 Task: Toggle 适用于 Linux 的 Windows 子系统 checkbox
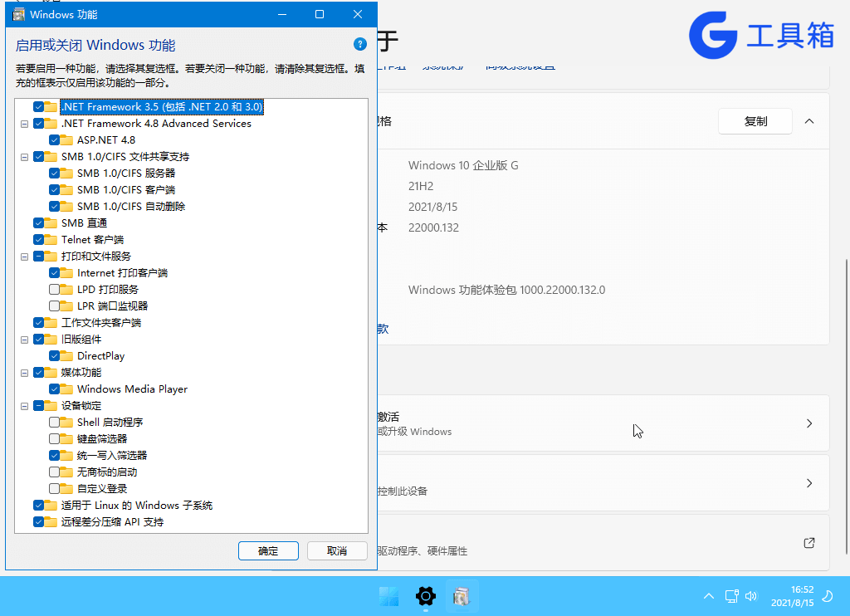coord(38,506)
